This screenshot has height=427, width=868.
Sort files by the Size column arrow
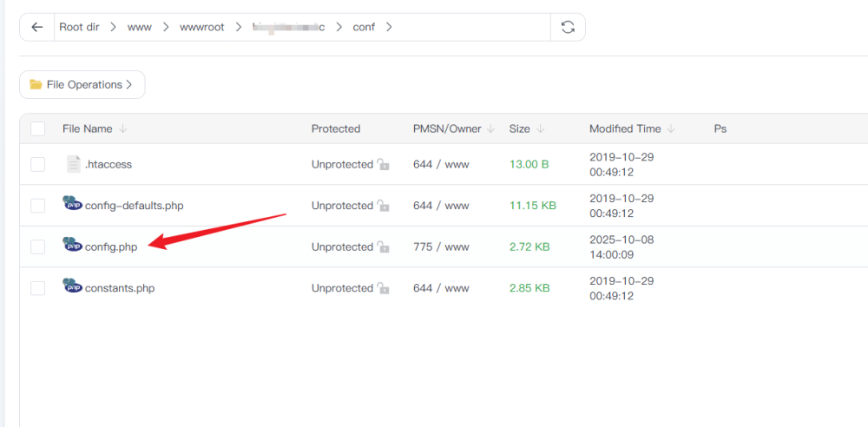point(541,128)
